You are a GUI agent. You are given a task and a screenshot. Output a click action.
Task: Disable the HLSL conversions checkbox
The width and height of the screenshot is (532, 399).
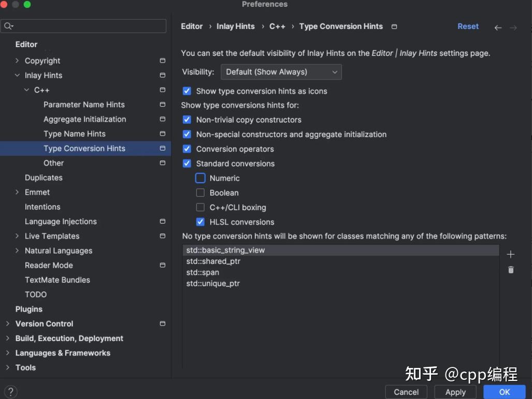coord(200,222)
